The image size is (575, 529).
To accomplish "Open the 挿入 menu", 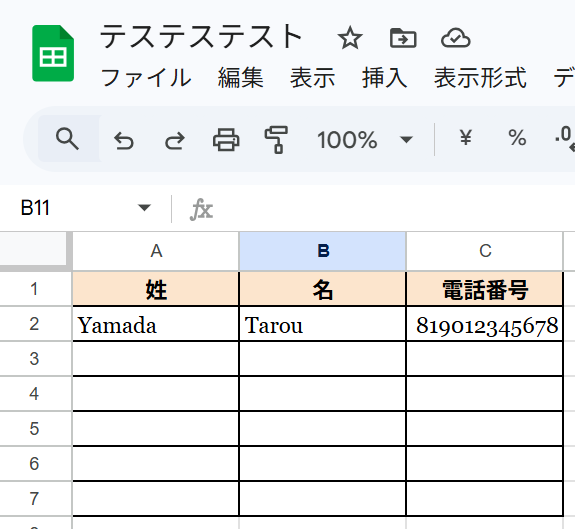I will 385,78.
